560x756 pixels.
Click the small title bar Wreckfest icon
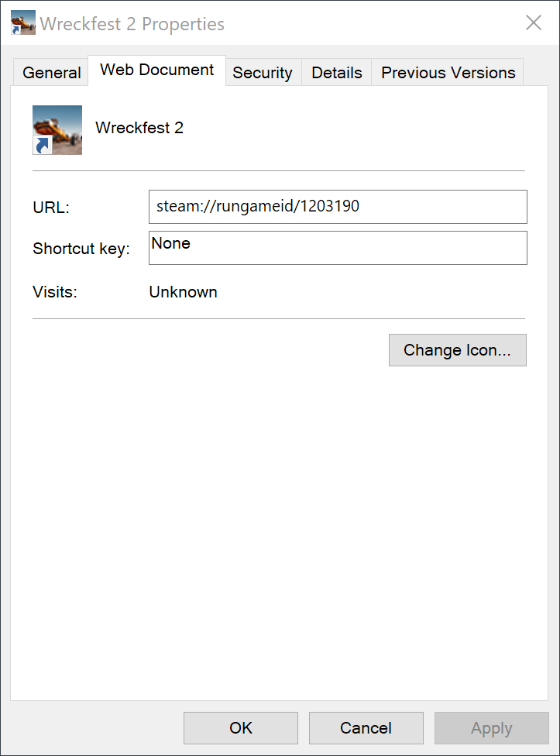[23, 23]
